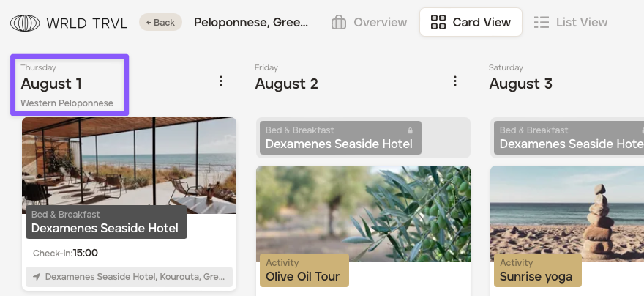Click the Card View grid icon

[438, 22]
